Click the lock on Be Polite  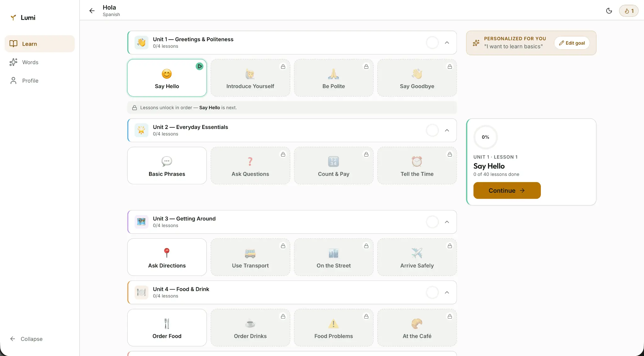366,66
